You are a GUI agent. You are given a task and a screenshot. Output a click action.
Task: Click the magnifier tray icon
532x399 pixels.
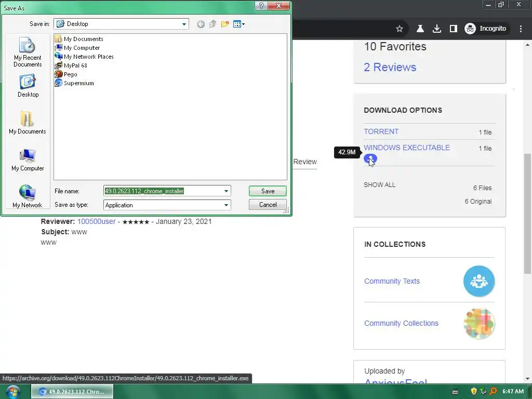[493, 392]
